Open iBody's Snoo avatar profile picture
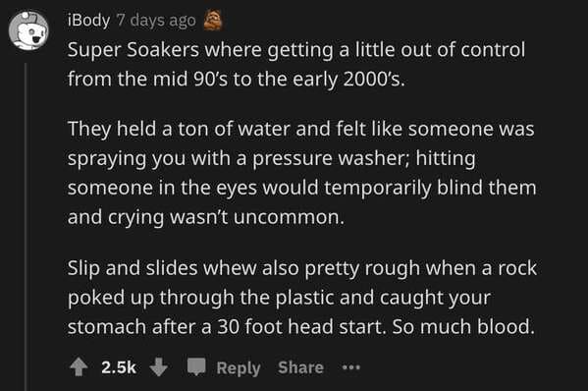The image size is (588, 391). tap(28, 30)
